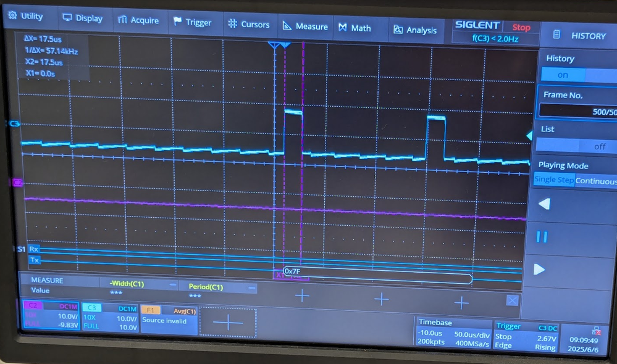
Task: Open the C2 channel settings box
Action: (x=51, y=315)
